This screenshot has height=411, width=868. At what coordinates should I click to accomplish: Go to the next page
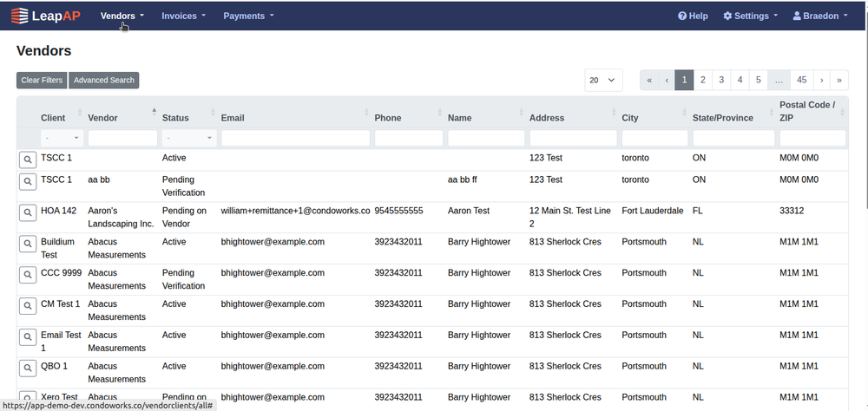pos(821,81)
